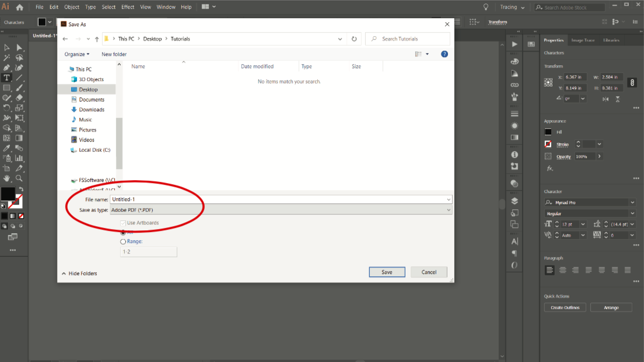Open the Layers panel icon
644x362 pixels.
point(514,200)
